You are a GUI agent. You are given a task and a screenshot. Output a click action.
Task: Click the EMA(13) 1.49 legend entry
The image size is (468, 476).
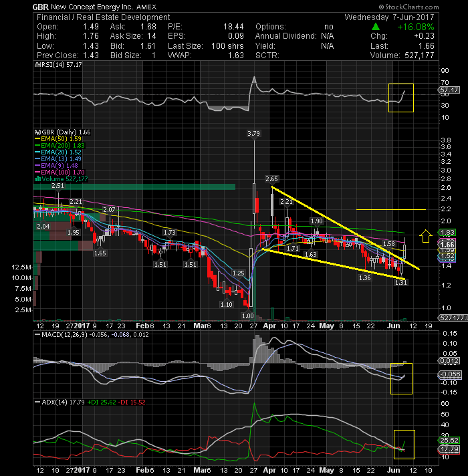pos(58,158)
